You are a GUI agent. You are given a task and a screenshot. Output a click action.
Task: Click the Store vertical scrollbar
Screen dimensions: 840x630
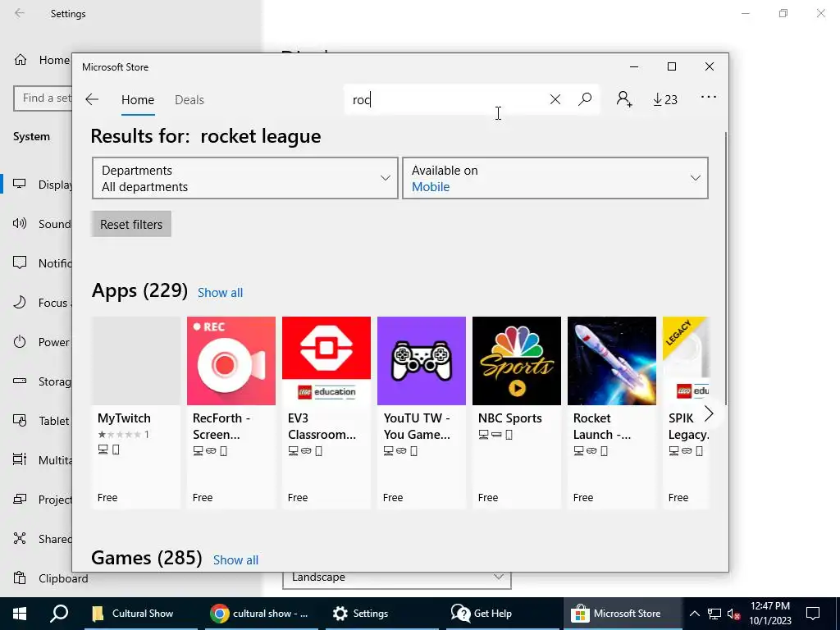pyautogui.click(x=726, y=268)
